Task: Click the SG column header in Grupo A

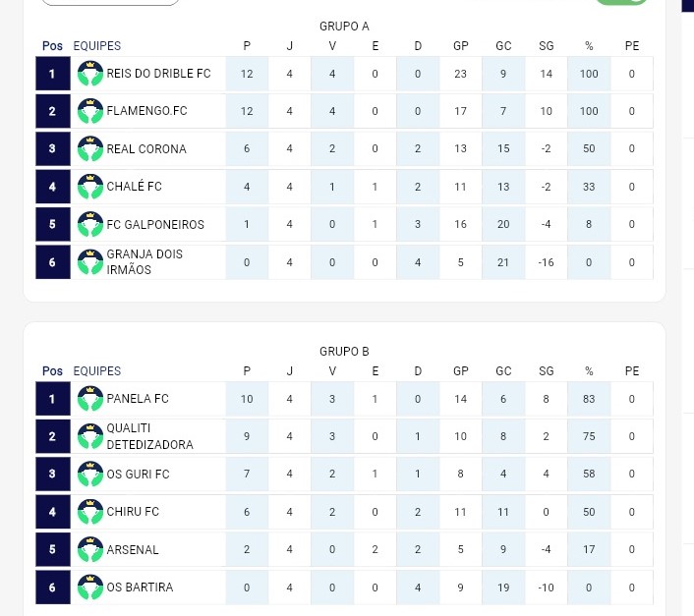Action: tap(547, 46)
